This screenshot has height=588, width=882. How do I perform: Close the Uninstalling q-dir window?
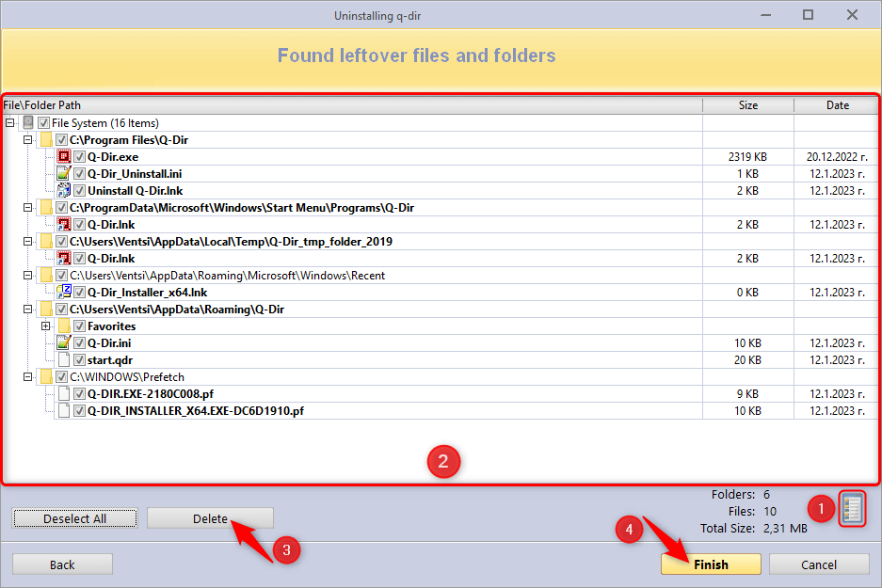click(x=852, y=15)
